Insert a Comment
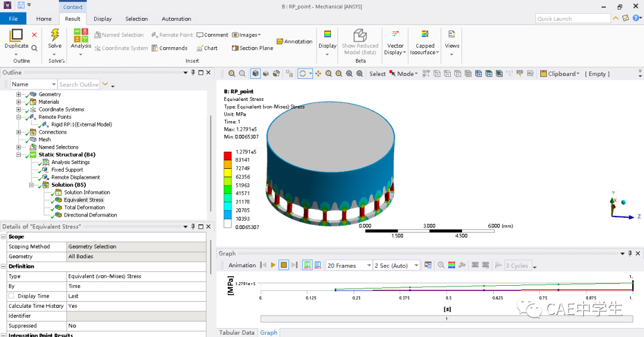The width and height of the screenshot is (644, 337). tap(212, 35)
